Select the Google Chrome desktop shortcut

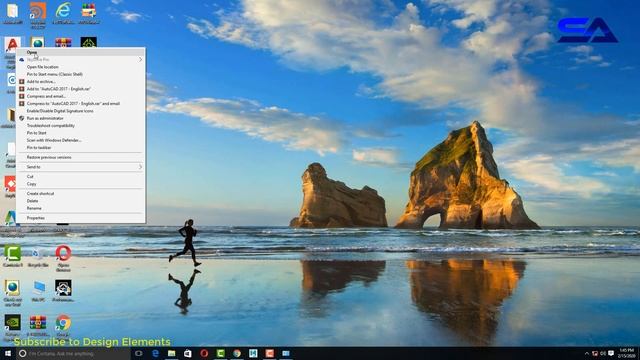pos(63,322)
